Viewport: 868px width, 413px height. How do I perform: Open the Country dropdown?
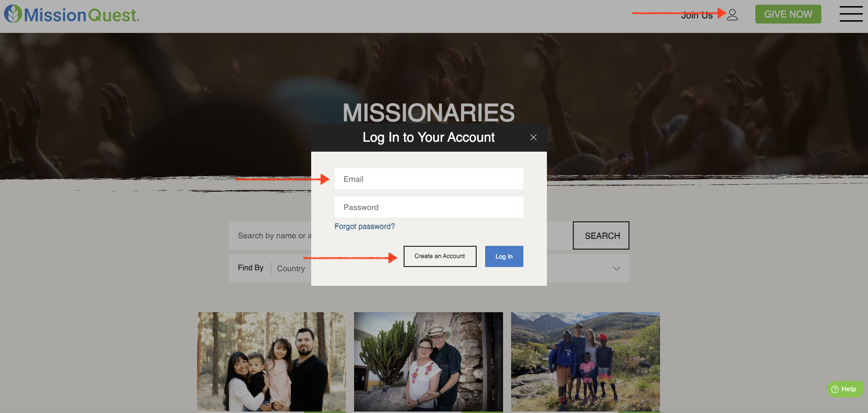[x=291, y=268]
